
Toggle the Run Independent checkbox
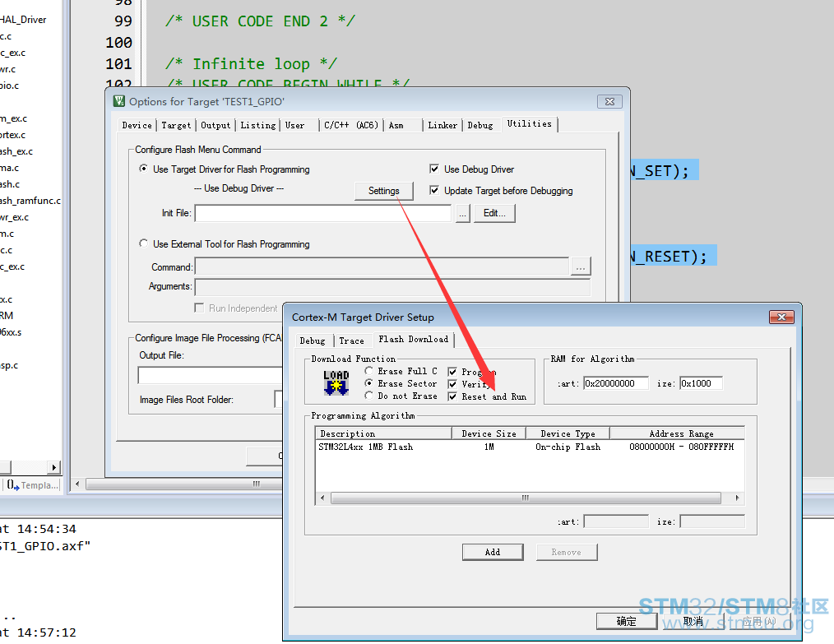(199, 308)
